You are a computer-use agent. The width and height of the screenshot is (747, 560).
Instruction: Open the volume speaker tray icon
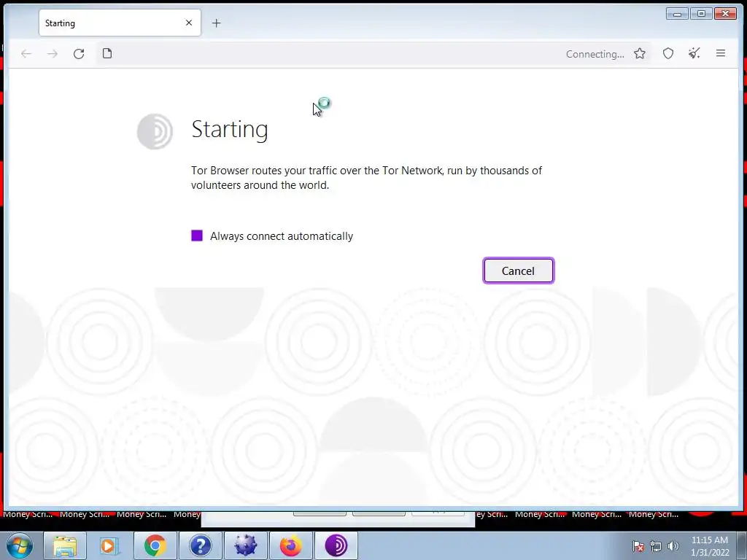[x=673, y=546]
